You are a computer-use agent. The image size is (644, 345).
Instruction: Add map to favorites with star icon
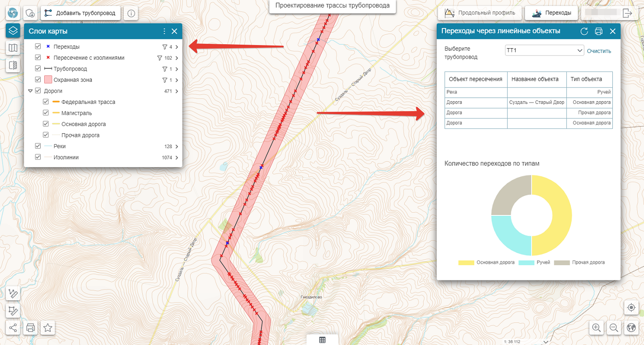pyautogui.click(x=48, y=328)
